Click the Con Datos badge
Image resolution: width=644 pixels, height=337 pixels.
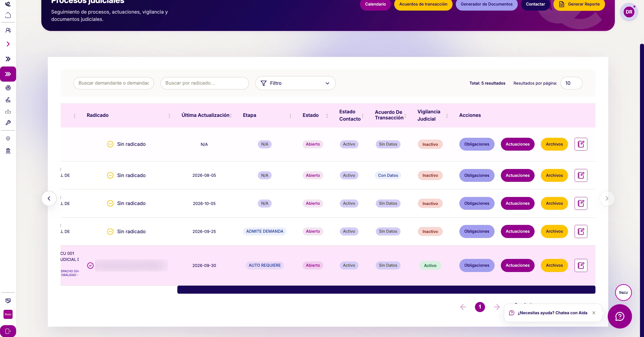[x=388, y=175]
